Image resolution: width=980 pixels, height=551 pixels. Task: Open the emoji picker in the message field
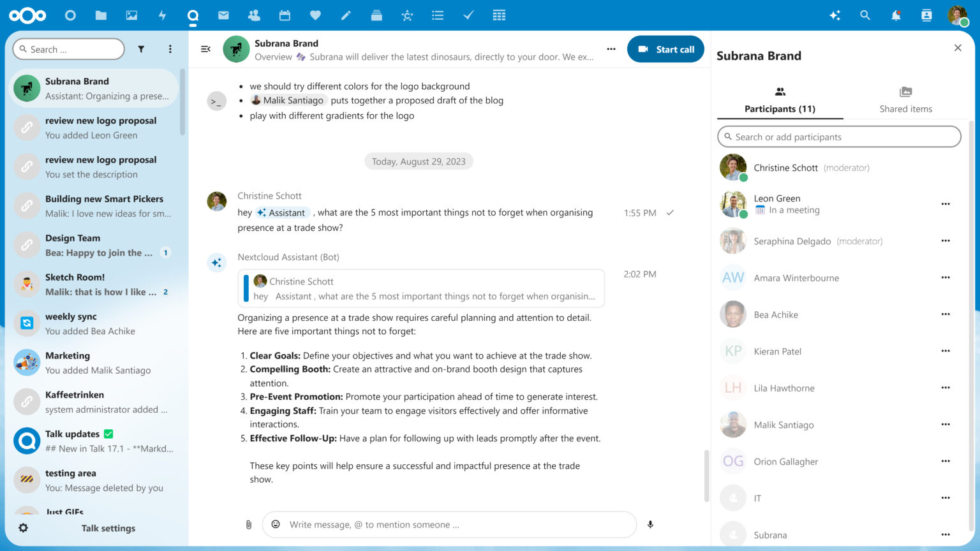point(275,524)
